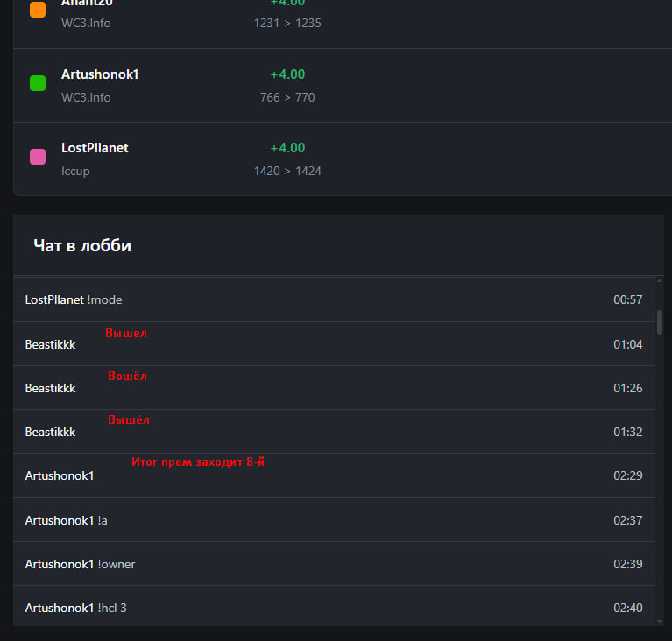Click the chat scrollbar down arrow

click(x=660, y=621)
